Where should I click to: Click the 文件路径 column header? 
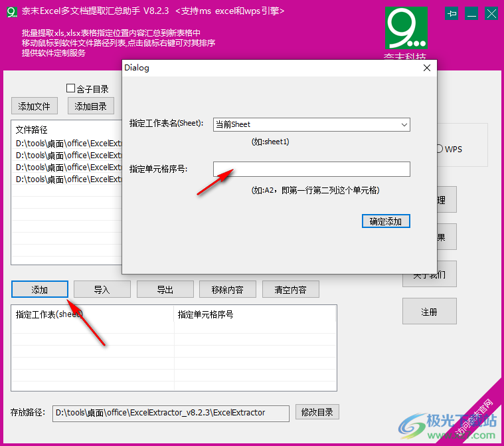click(67, 130)
